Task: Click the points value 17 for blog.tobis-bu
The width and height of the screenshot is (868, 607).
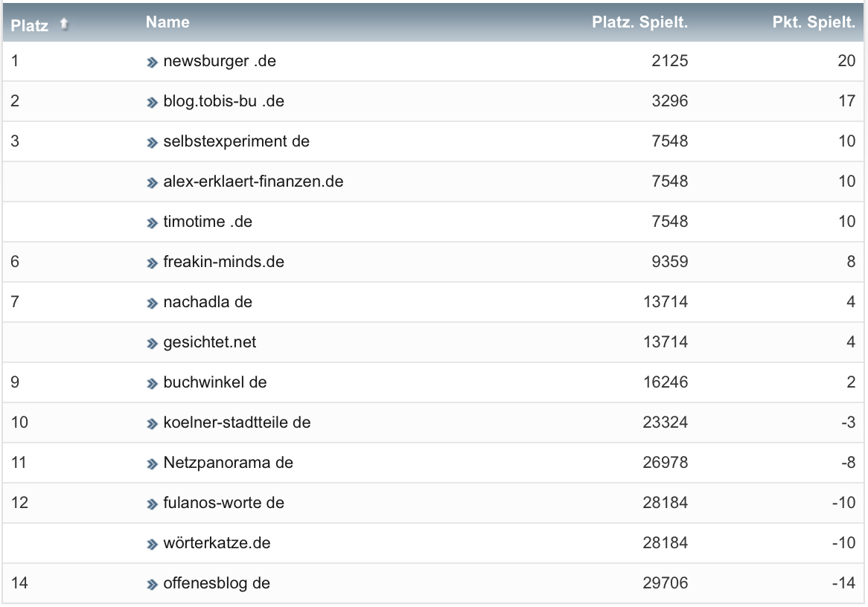Action: point(847,101)
